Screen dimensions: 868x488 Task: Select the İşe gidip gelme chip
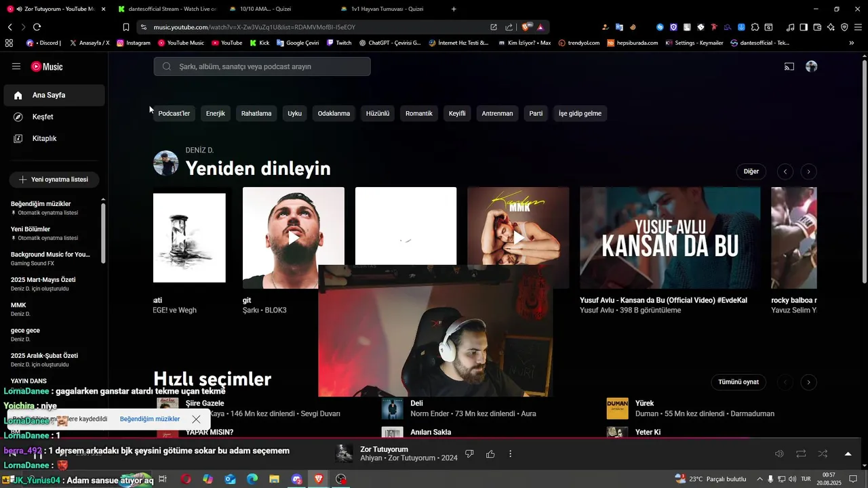coord(580,113)
